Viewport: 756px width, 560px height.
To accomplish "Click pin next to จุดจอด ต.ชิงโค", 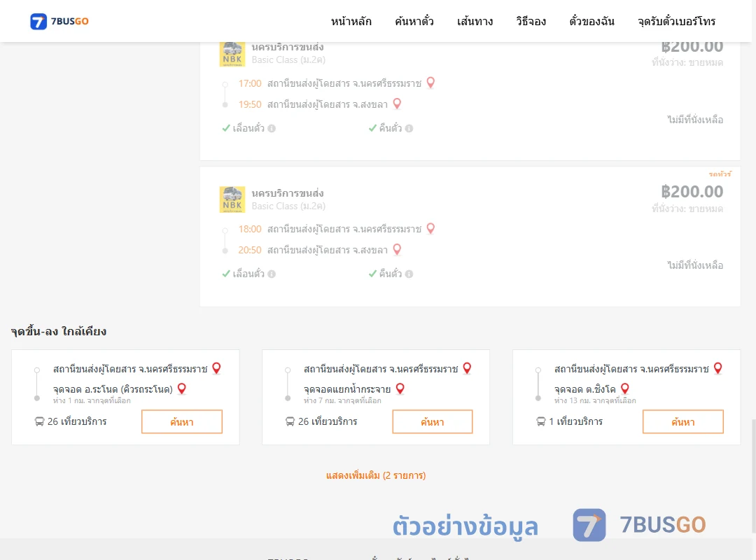I will pyautogui.click(x=625, y=388).
